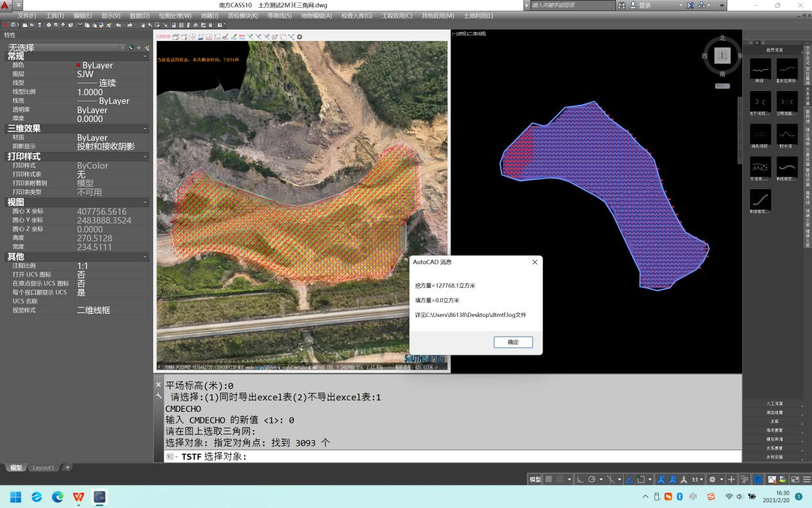This screenshot has width=812, height=508.
Task: Click the view cube top face 上
Action: click(x=722, y=56)
